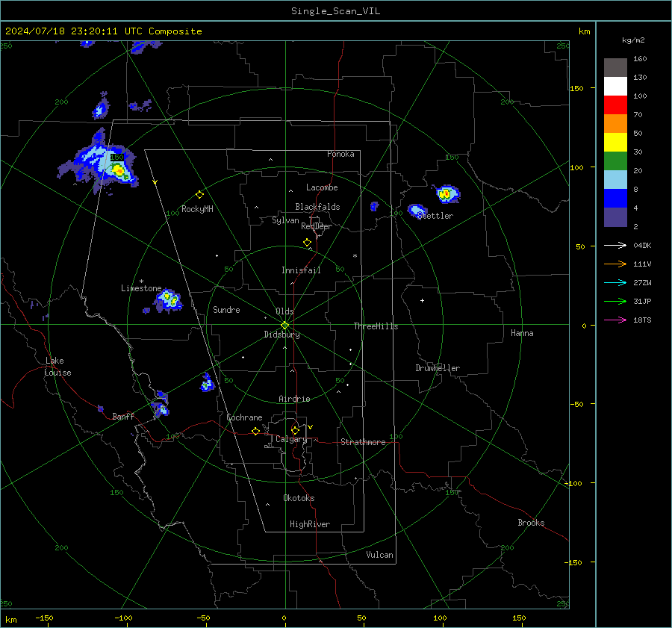Click the Lake Louise label

(57, 367)
